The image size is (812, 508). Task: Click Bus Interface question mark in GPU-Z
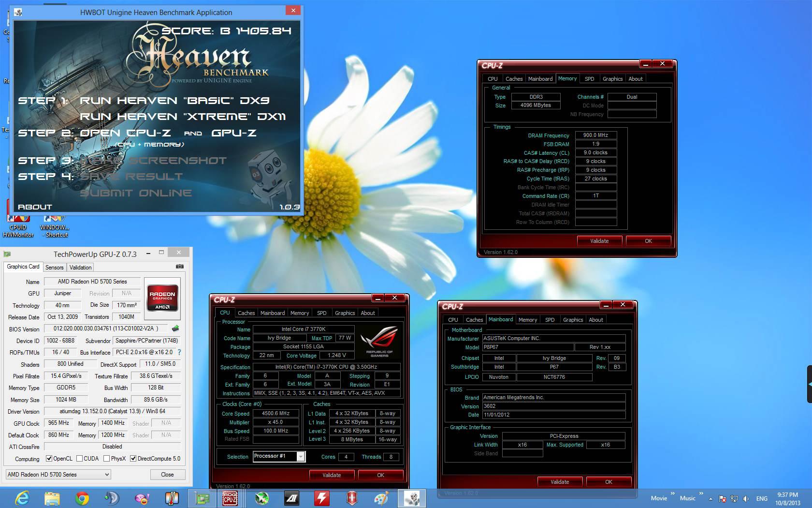pos(179,352)
